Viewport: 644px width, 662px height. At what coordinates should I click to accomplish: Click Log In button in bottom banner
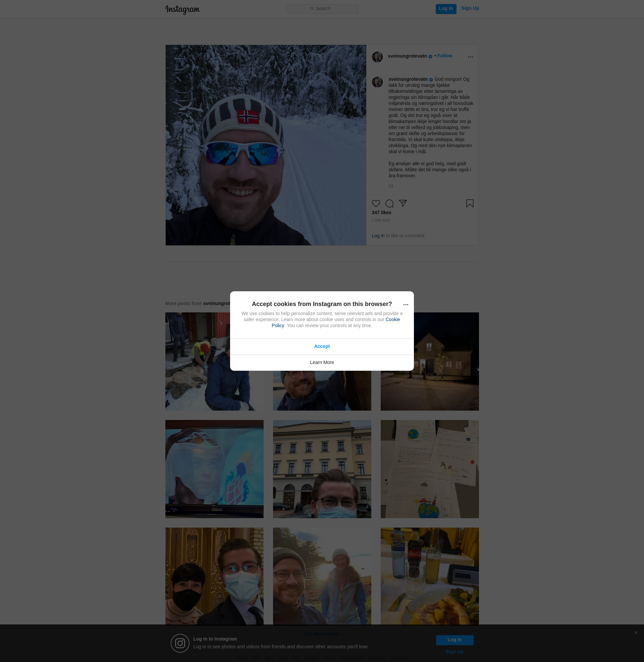[454, 640]
